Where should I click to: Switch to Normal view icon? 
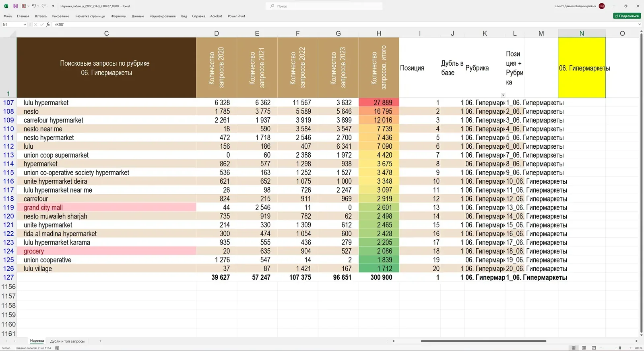point(574,348)
